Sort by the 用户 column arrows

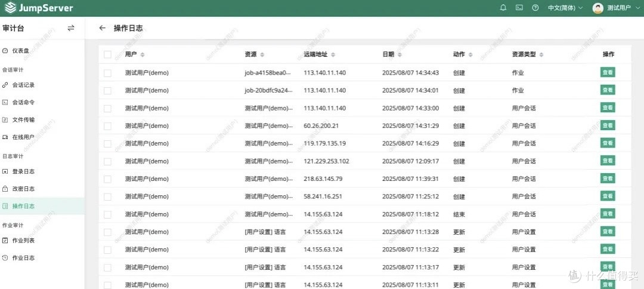pos(143,54)
